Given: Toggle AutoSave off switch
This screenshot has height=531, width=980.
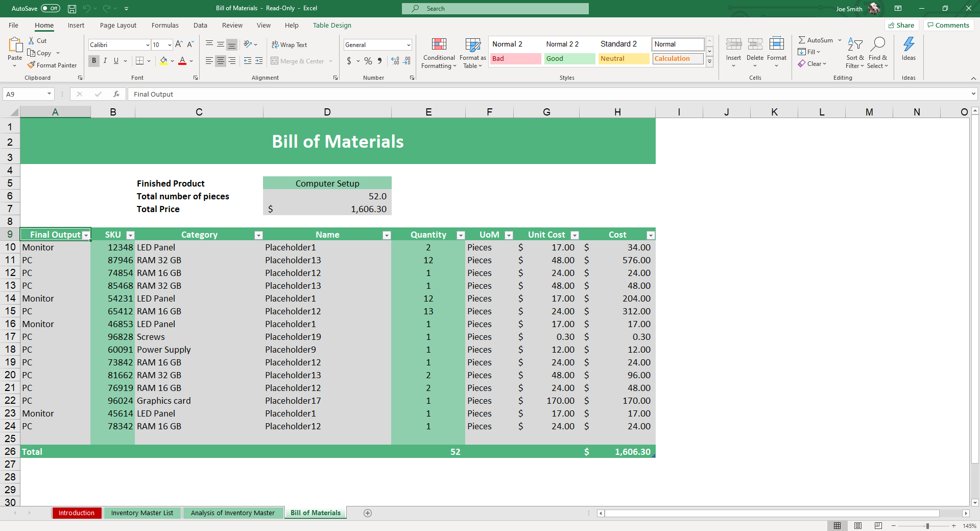Looking at the screenshot, I should (50, 8).
